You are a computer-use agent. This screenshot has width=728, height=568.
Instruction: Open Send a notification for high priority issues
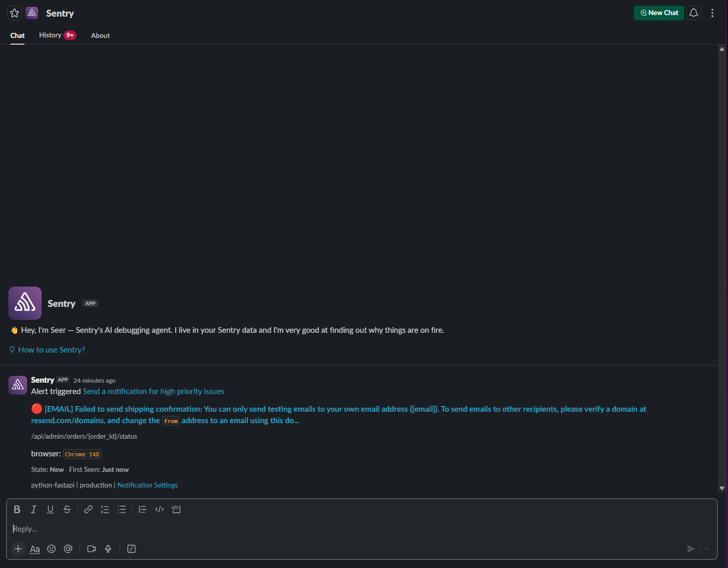point(154,391)
